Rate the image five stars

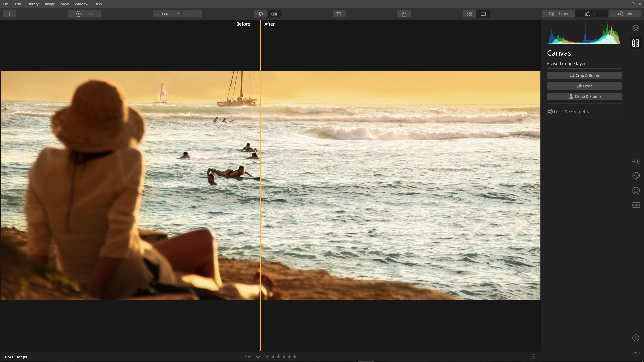click(295, 356)
